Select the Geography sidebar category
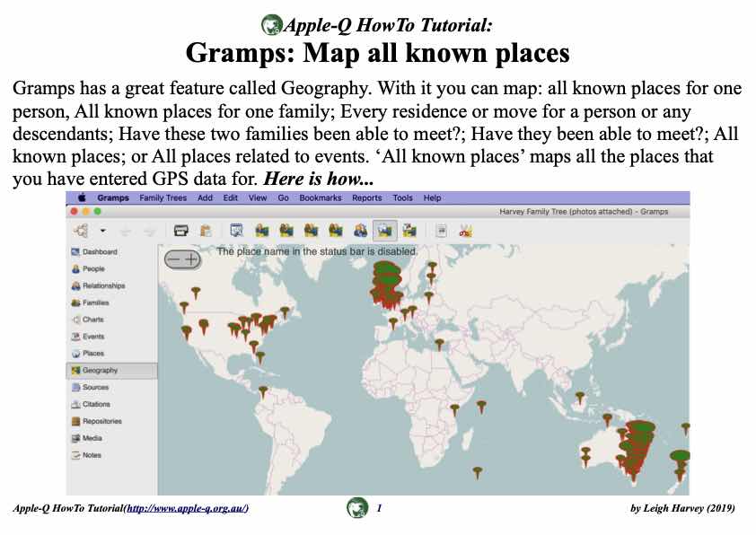Image resolution: width=756 pixels, height=535 pixels. (111, 370)
